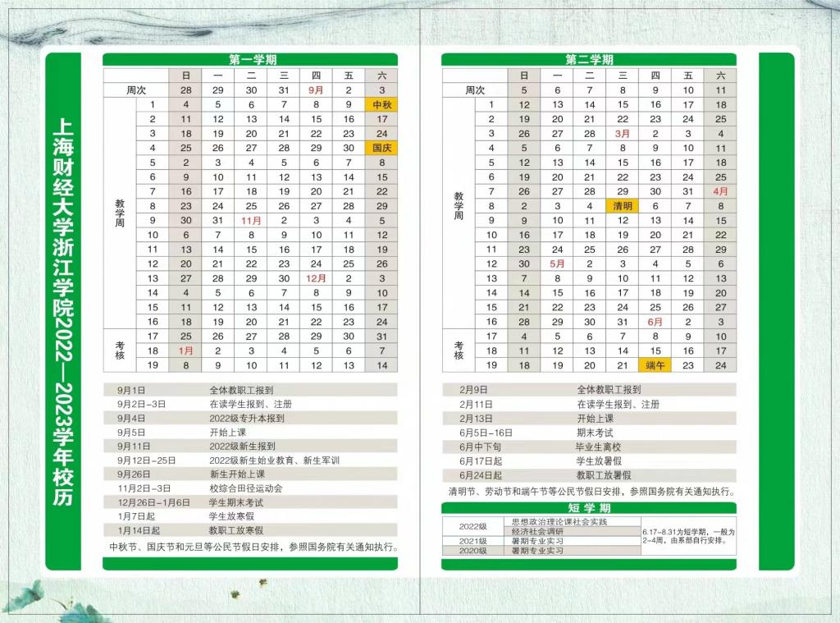
Task: Click the "9月2日-3日" date entry
Action: tap(141, 405)
